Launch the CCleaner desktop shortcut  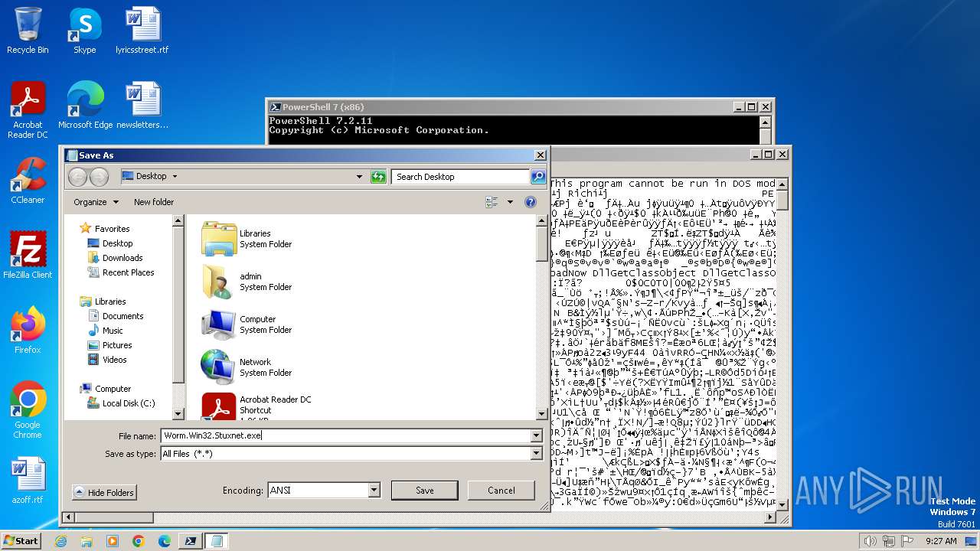click(28, 181)
